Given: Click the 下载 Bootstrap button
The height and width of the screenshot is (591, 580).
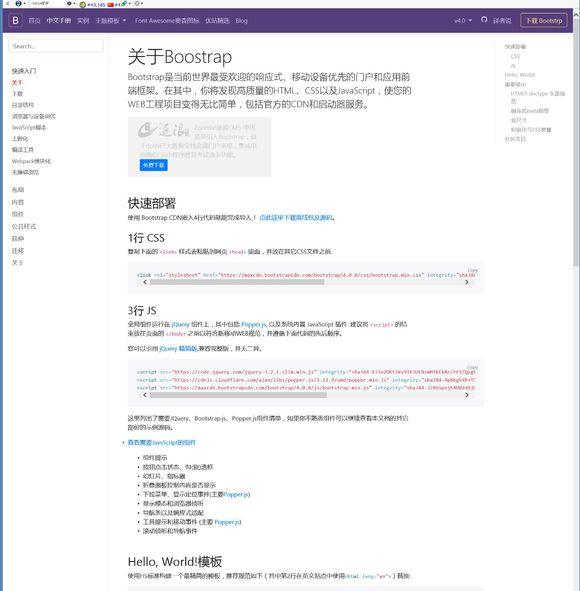Looking at the screenshot, I should coord(544,20).
